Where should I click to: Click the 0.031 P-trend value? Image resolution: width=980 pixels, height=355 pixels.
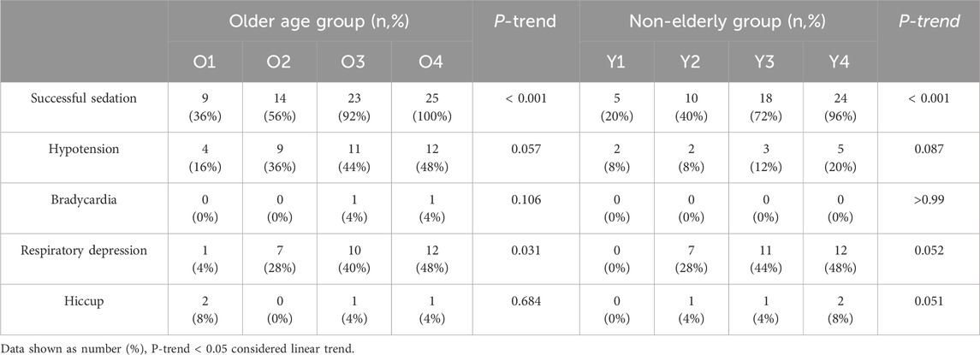526,252
